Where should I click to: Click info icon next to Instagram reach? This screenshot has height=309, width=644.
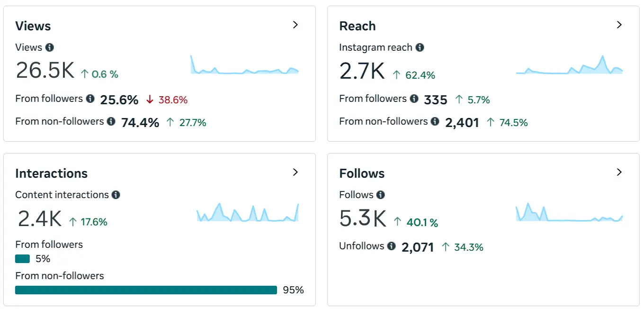point(420,47)
